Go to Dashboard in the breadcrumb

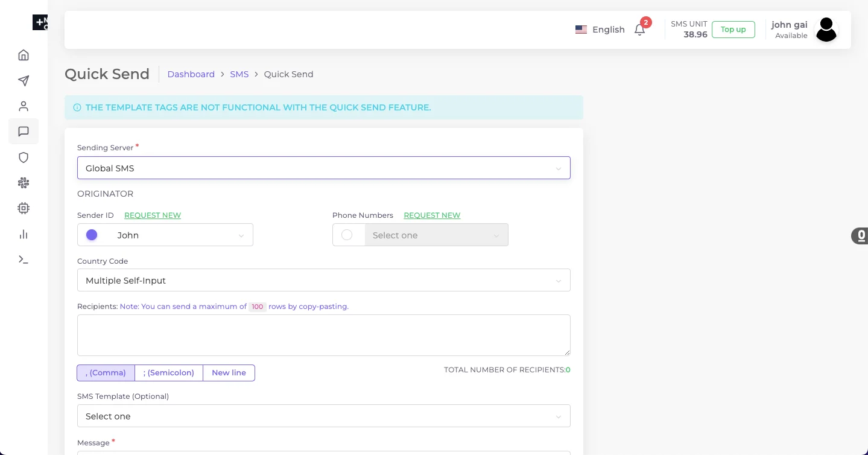click(191, 74)
